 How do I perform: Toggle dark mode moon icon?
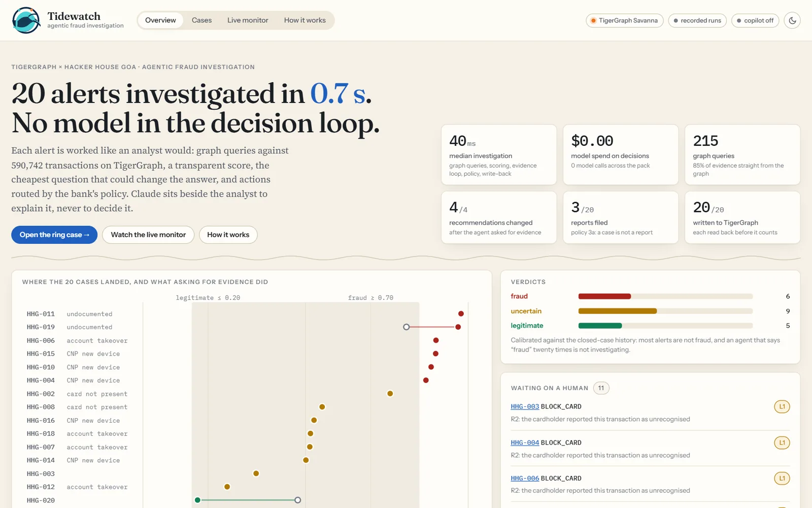point(792,20)
